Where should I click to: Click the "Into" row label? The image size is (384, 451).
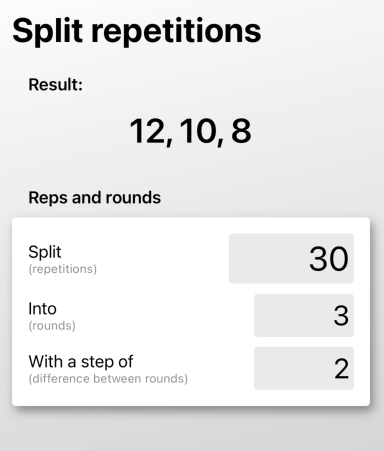coord(42,309)
